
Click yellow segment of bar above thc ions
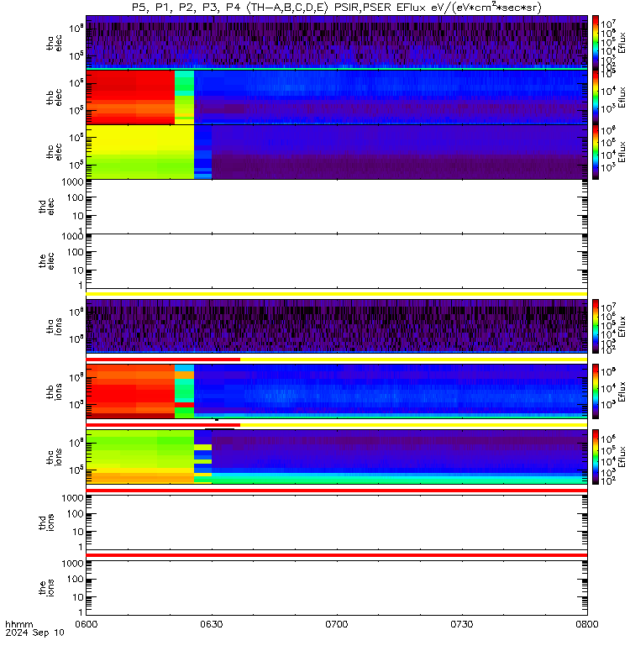413,425
